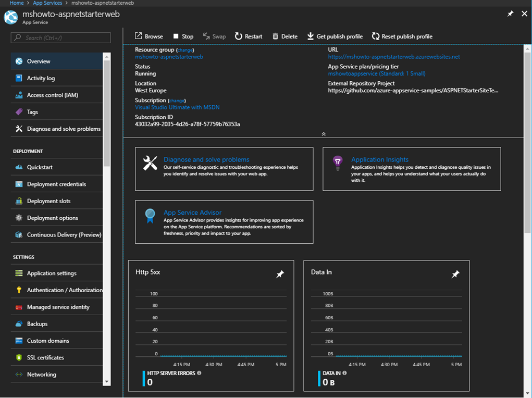532x398 pixels.
Task: Focus the Search (Ctrl+/) field
Action: click(61, 38)
